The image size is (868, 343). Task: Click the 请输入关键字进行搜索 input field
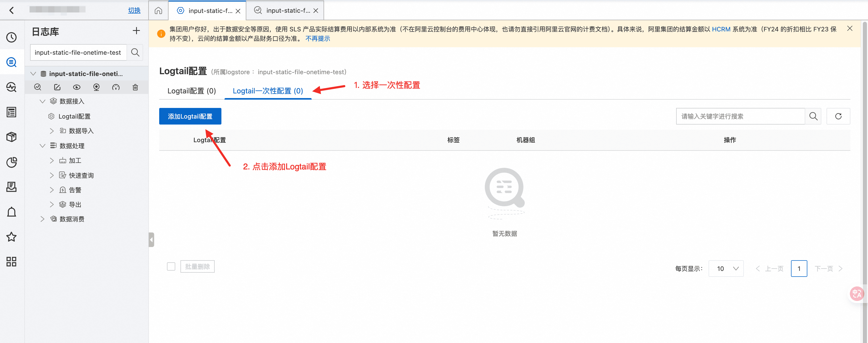pos(740,116)
